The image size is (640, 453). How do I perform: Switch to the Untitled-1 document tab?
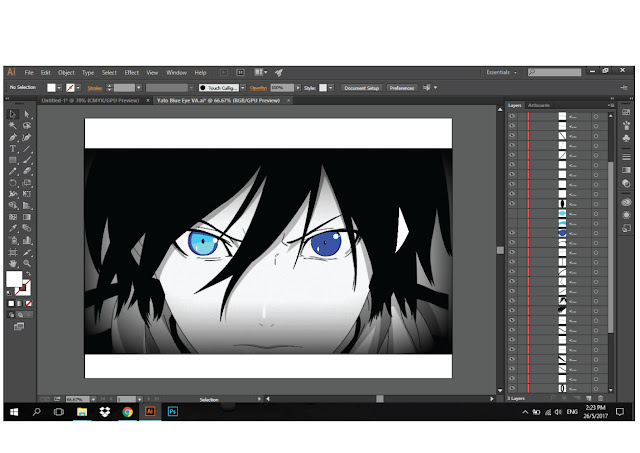[x=90, y=100]
